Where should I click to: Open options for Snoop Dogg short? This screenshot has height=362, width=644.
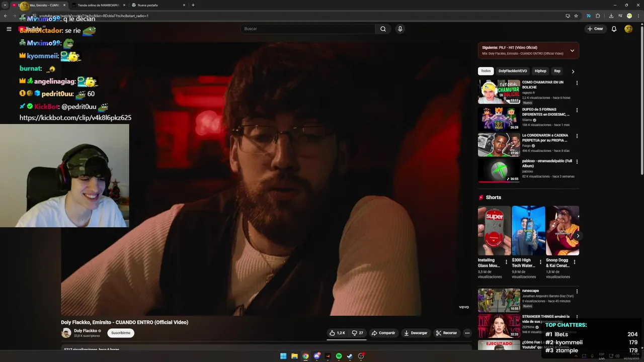(x=575, y=262)
